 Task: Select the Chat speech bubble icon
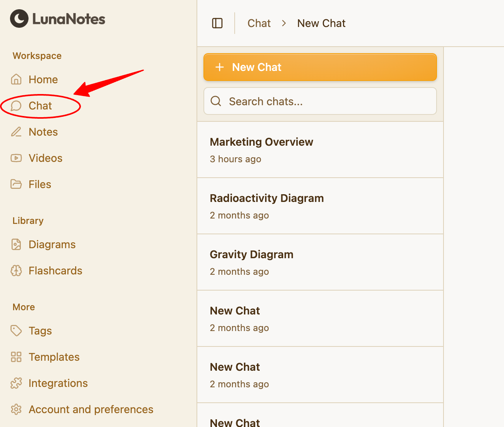pyautogui.click(x=16, y=106)
